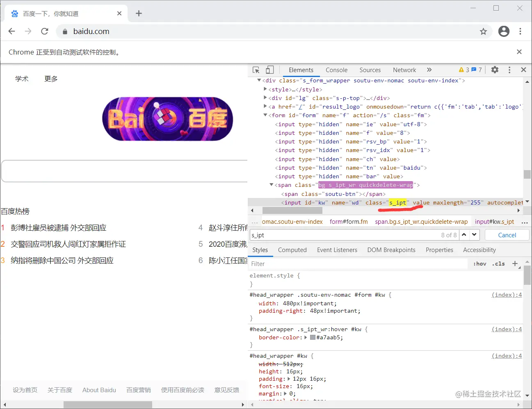Viewport: 532px width, 409px height.
Task: Toggle the .cls element classes pane
Action: (498, 264)
